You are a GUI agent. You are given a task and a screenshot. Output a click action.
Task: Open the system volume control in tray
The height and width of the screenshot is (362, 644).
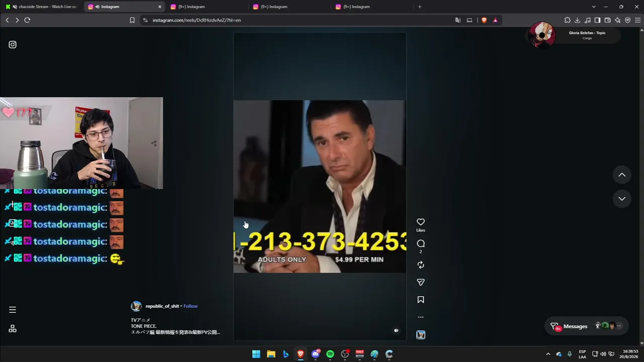[603, 354]
